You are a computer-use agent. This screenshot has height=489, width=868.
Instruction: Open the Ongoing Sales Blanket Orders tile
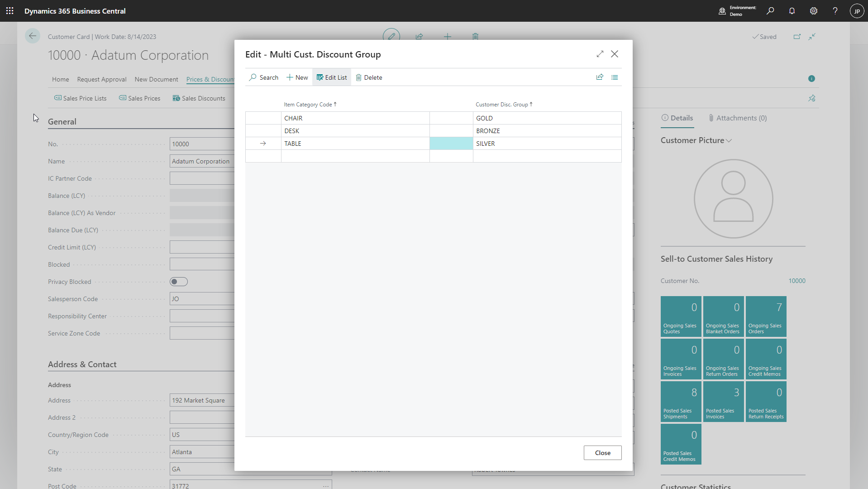[x=724, y=316]
